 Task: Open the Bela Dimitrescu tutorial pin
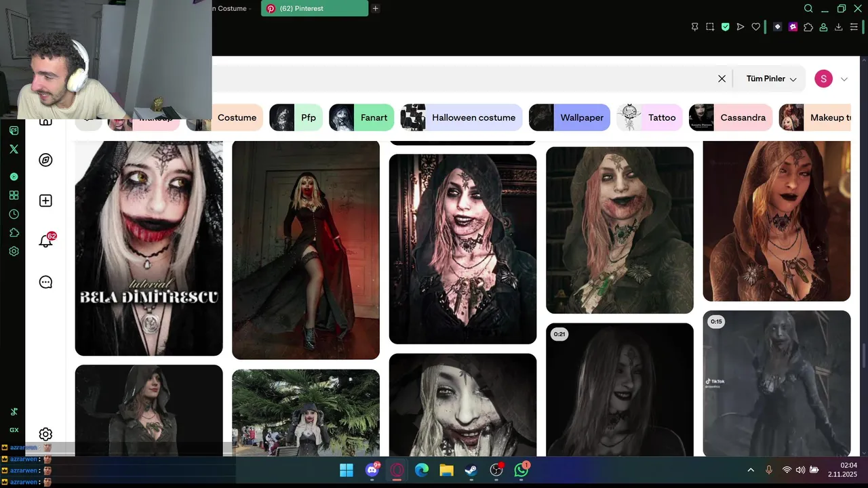[x=149, y=248]
